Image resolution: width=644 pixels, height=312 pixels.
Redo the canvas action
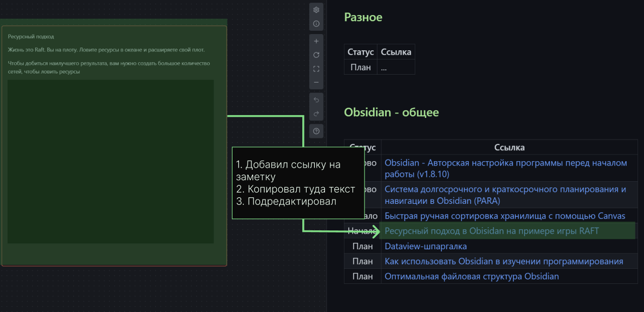click(316, 114)
